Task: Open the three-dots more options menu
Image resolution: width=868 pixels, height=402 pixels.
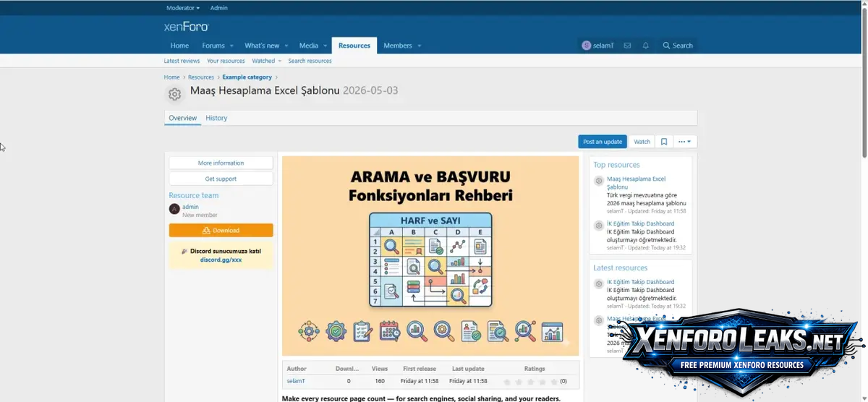Action: tap(684, 142)
